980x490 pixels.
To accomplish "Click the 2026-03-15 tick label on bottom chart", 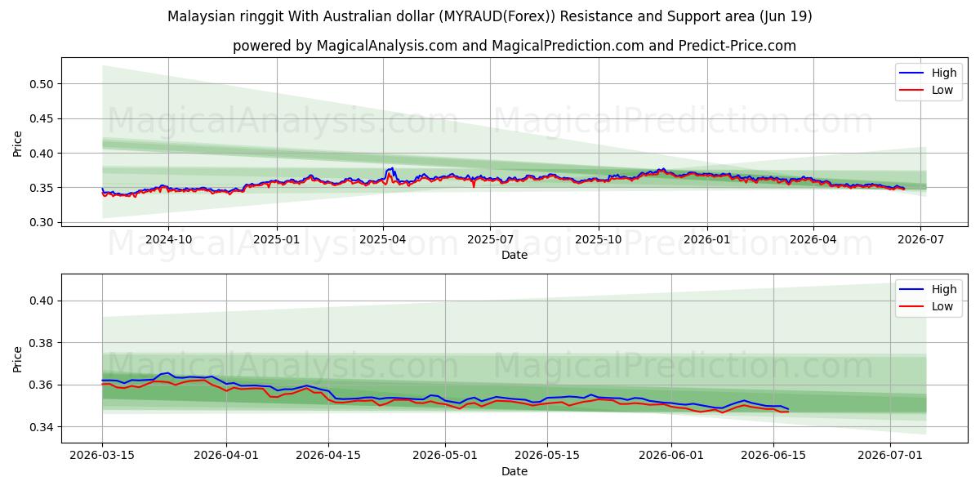I will point(102,456).
